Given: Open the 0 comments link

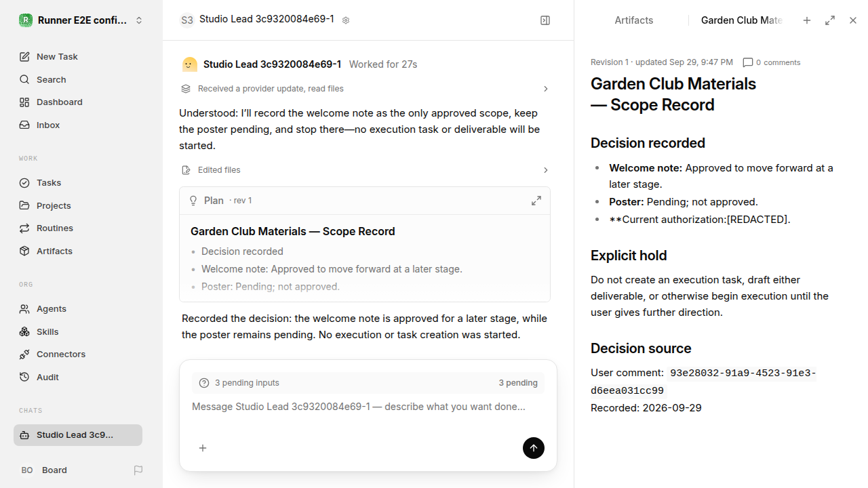Looking at the screenshot, I should click(x=772, y=62).
